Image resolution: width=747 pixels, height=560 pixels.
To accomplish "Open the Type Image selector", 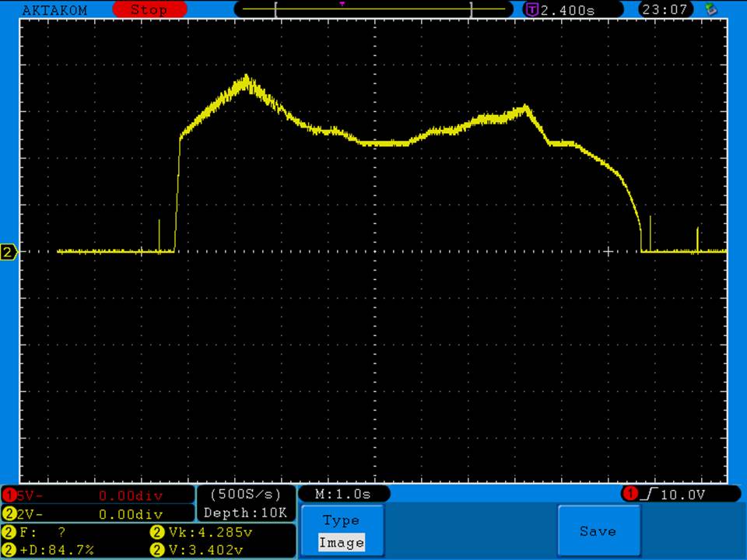I will coord(341,532).
